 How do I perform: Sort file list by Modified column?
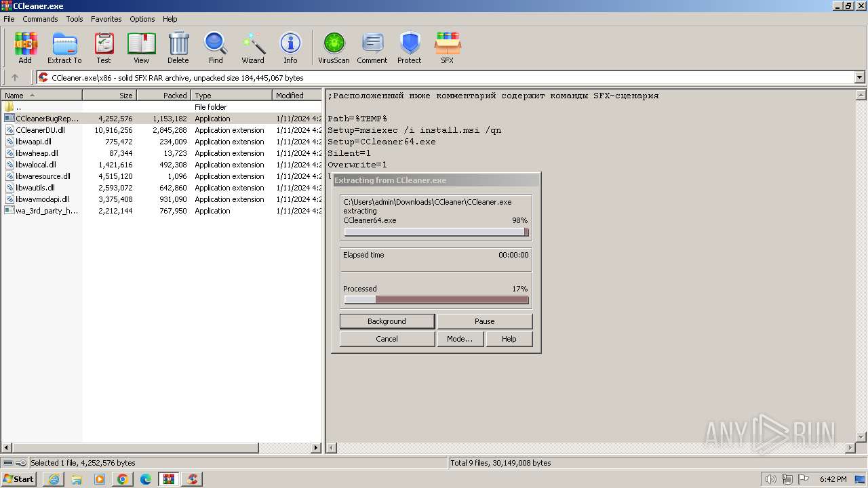coord(297,96)
